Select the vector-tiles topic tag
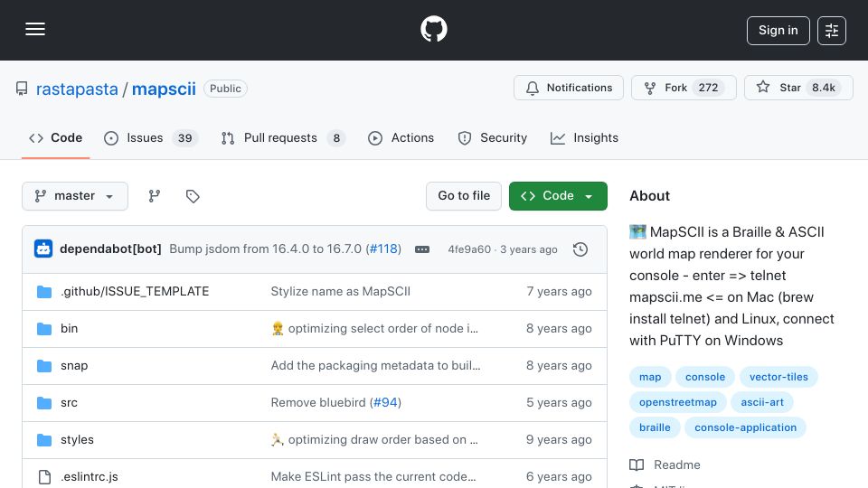The image size is (868, 488). tap(778, 377)
